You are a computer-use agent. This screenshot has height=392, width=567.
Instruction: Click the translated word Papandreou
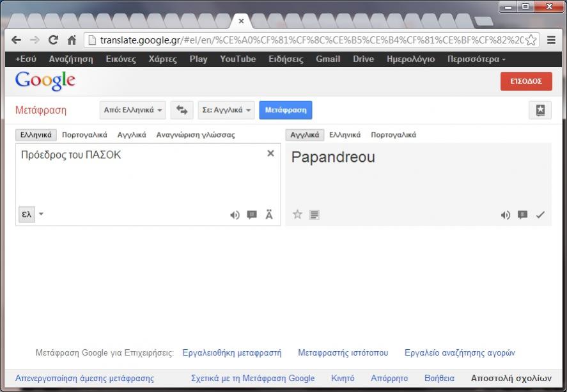(333, 157)
